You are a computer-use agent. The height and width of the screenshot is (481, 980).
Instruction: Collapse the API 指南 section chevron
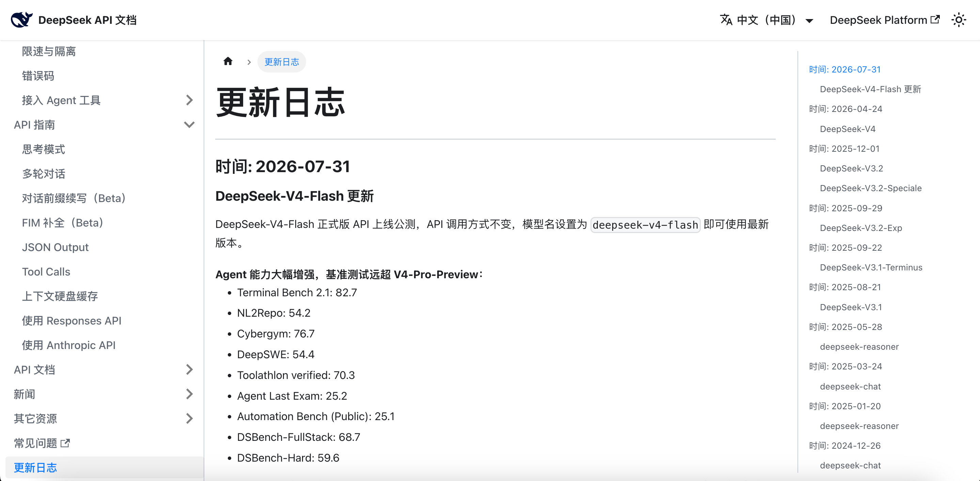click(189, 125)
